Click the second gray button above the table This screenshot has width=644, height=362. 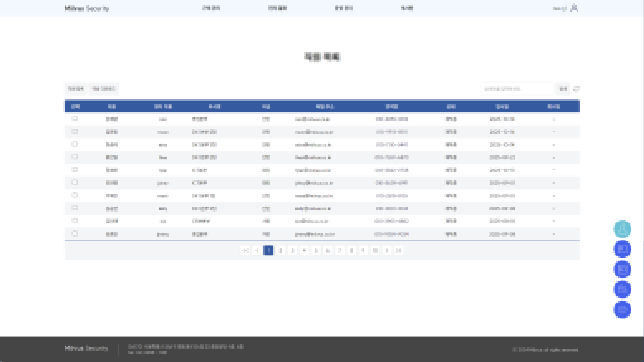[104, 89]
